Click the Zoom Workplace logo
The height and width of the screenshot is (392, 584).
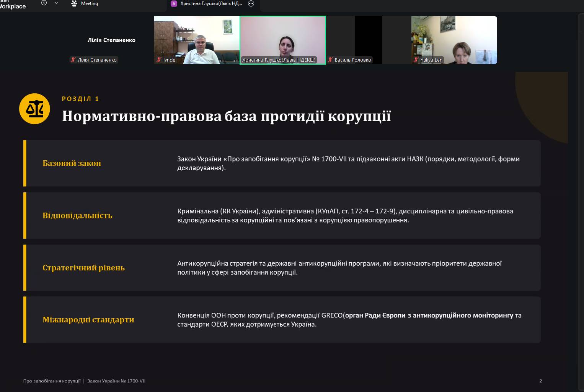tap(13, 4)
